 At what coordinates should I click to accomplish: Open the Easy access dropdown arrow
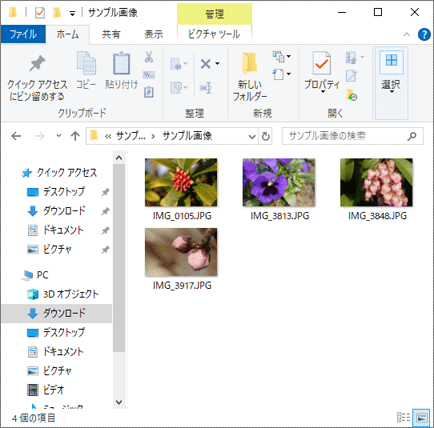click(289, 74)
